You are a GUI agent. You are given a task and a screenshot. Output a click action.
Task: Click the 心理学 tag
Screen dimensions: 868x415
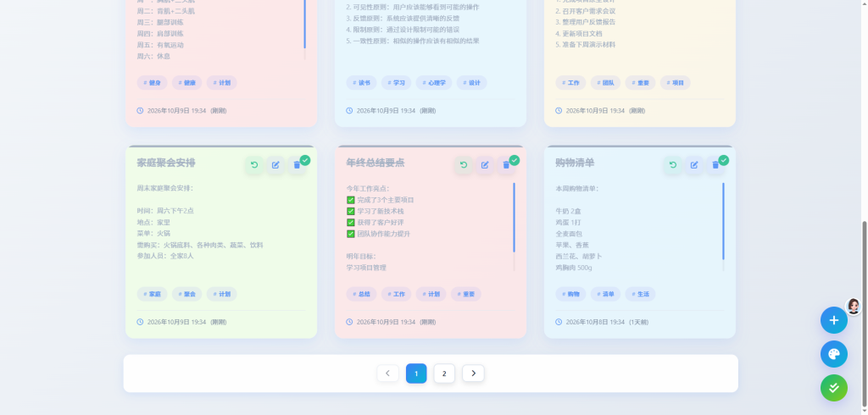pyautogui.click(x=434, y=83)
